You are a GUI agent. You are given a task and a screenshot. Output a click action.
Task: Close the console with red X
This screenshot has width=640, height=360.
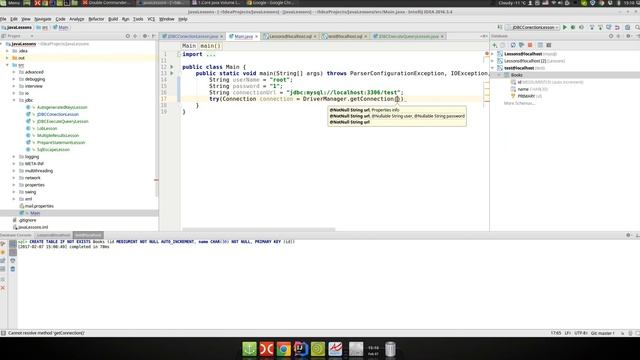[3, 288]
